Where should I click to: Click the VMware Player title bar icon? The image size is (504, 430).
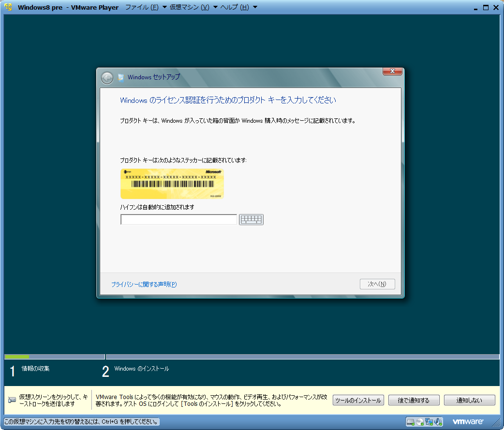[8, 7]
